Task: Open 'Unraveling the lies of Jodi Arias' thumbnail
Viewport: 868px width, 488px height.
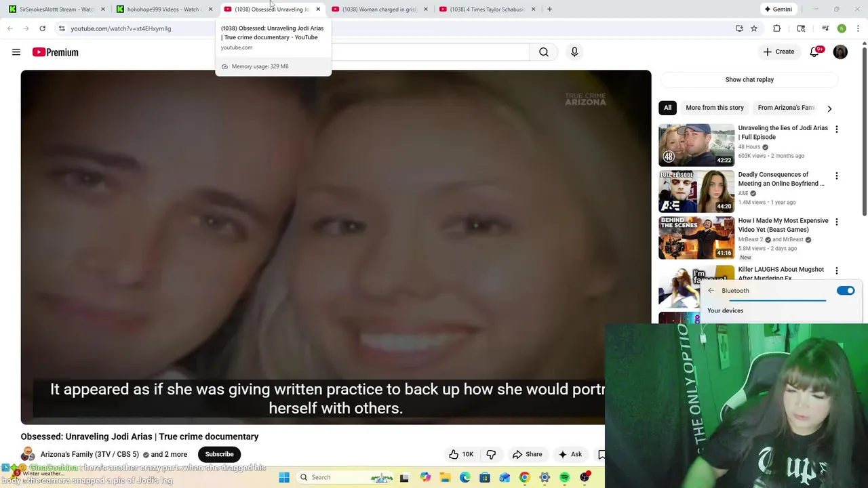Action: 696,145
